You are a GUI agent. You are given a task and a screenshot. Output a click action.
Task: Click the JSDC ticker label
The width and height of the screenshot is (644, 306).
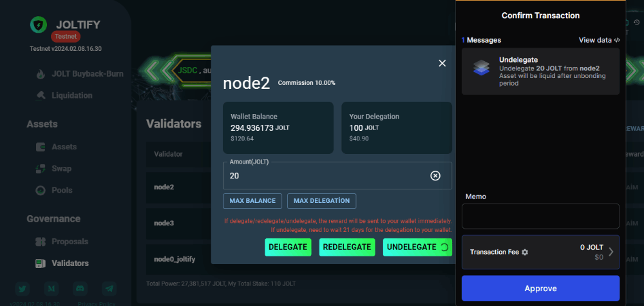pyautogui.click(x=187, y=70)
